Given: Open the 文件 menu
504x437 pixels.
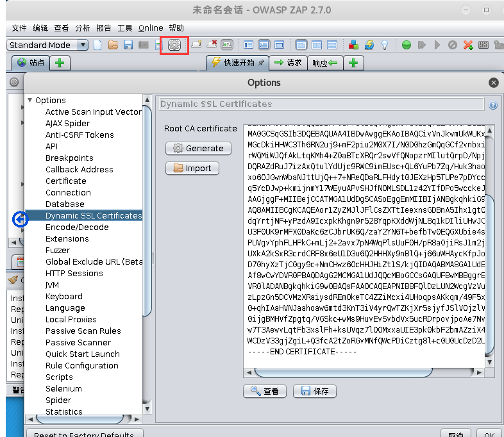Looking at the screenshot, I should [x=19, y=28].
